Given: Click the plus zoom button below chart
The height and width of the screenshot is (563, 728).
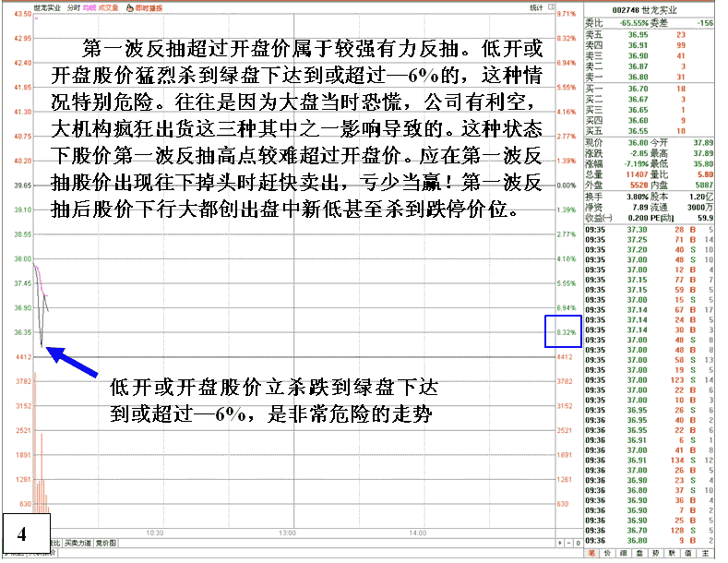Looking at the screenshot, I should coord(561,543).
